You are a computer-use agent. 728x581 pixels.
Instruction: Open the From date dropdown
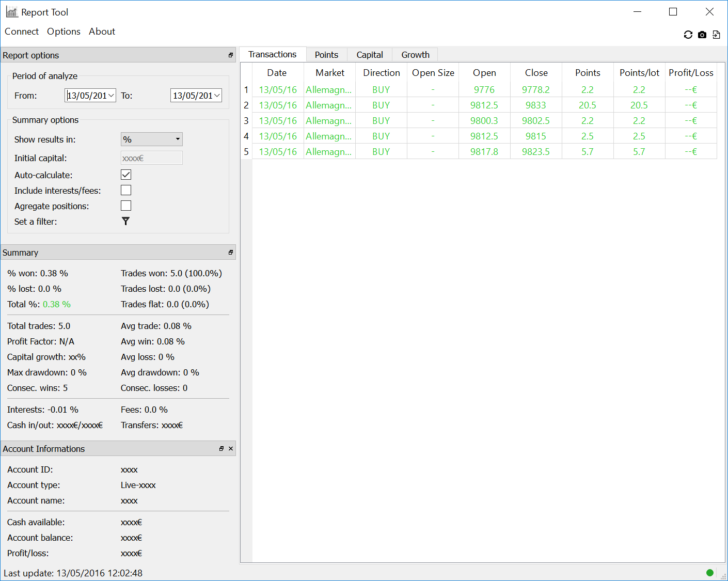click(x=111, y=96)
